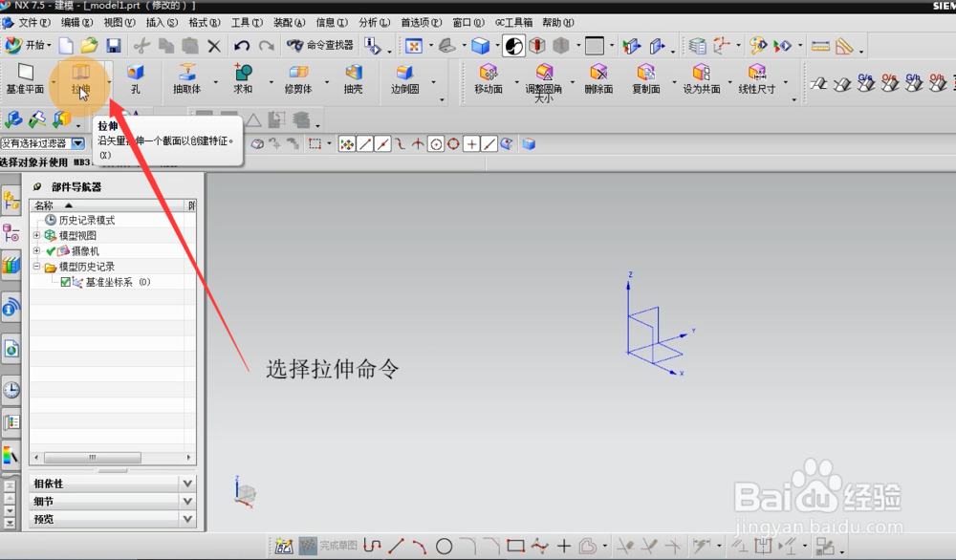Uncheck the 基准坐标系 checkbox
Viewport: 956px width, 560px height.
tap(65, 282)
